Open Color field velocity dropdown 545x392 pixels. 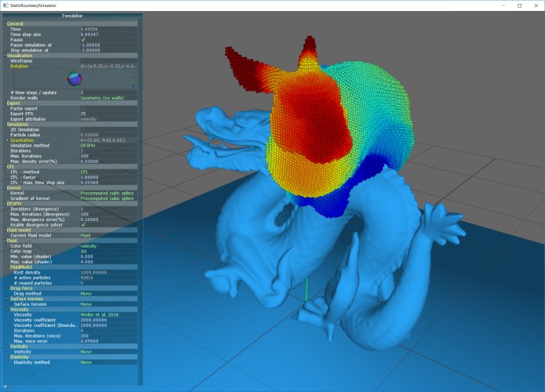(109, 246)
